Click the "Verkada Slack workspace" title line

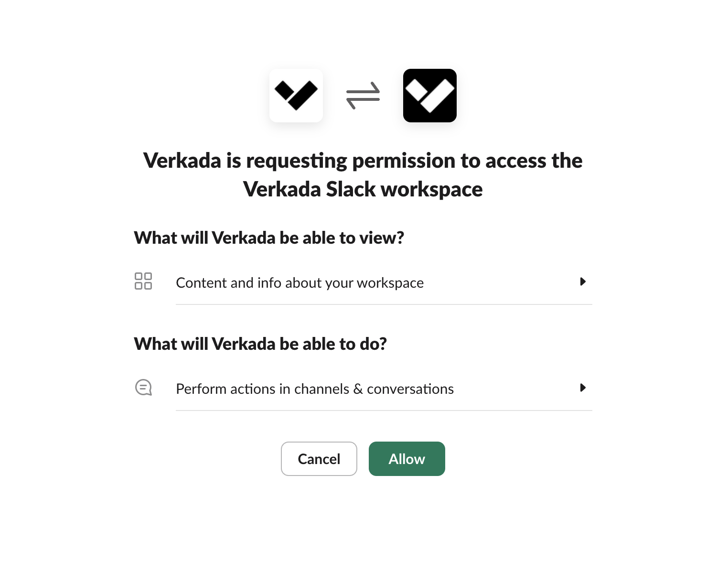(x=363, y=190)
